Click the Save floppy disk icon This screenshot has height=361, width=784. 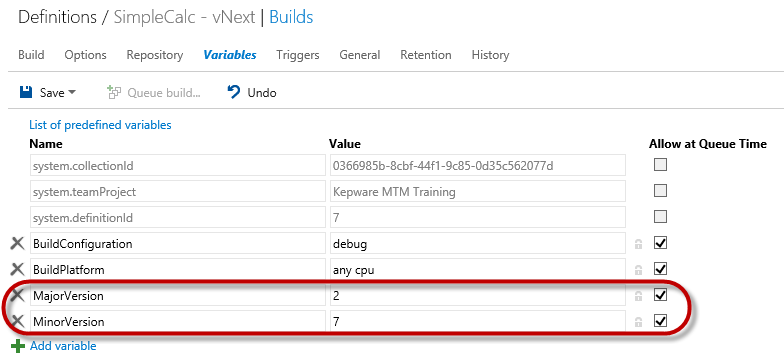coord(26,92)
